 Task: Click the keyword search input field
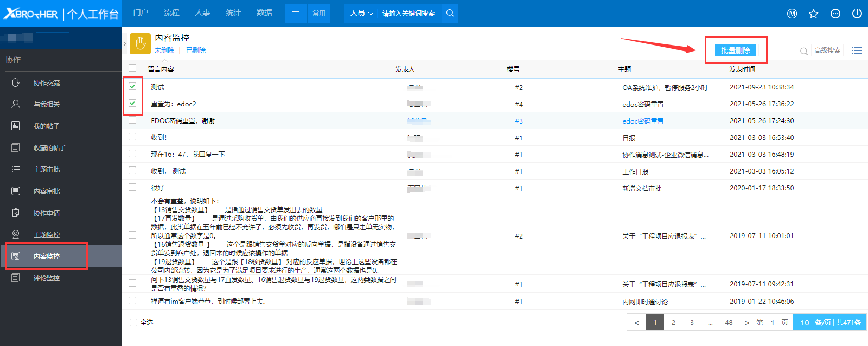coord(409,14)
